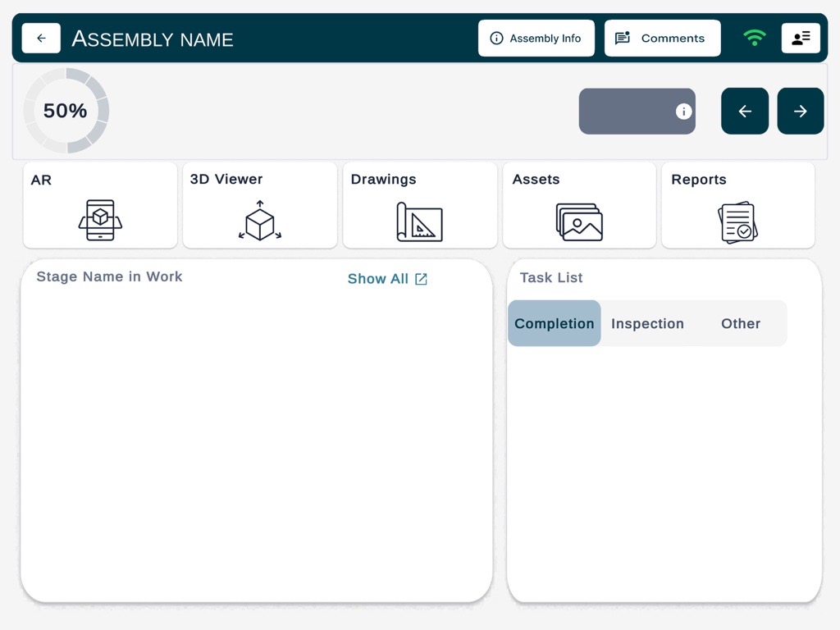Click the Wi-Fi connection status icon
The image size is (840, 630).
click(754, 38)
